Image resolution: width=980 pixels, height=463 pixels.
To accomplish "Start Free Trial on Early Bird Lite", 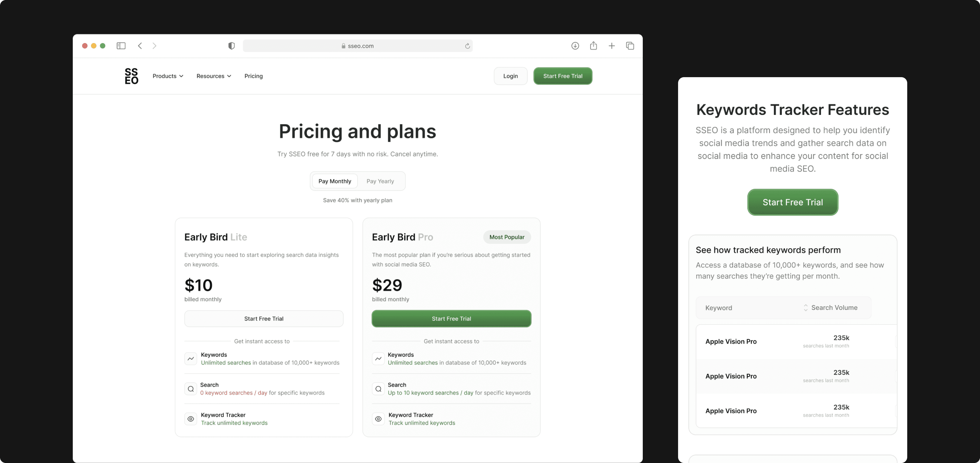I will click(264, 319).
